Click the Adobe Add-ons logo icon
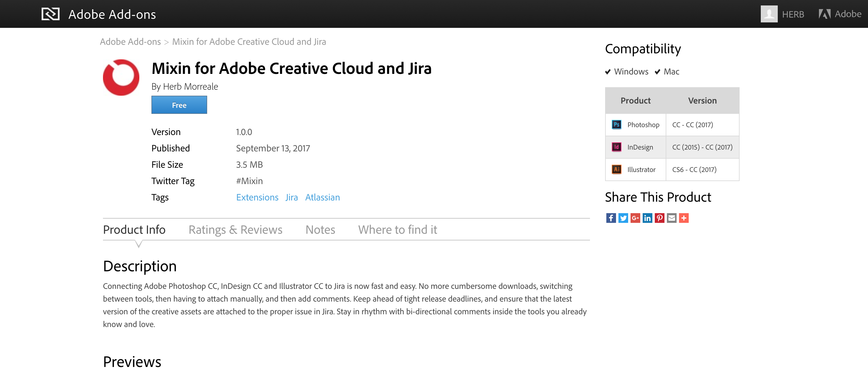The image size is (868, 370). (51, 14)
